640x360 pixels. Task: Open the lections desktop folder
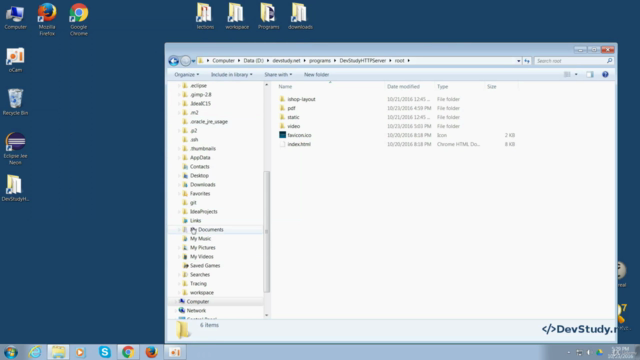point(205,16)
